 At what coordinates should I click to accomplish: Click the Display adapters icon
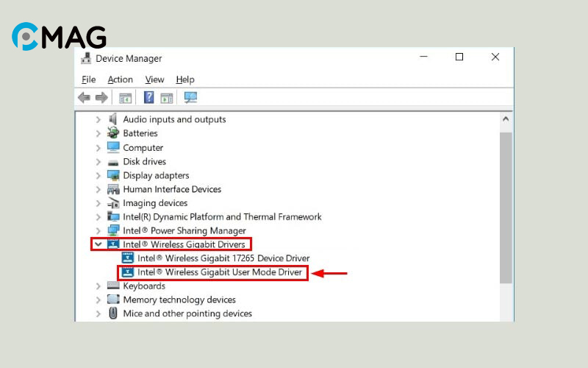113,175
